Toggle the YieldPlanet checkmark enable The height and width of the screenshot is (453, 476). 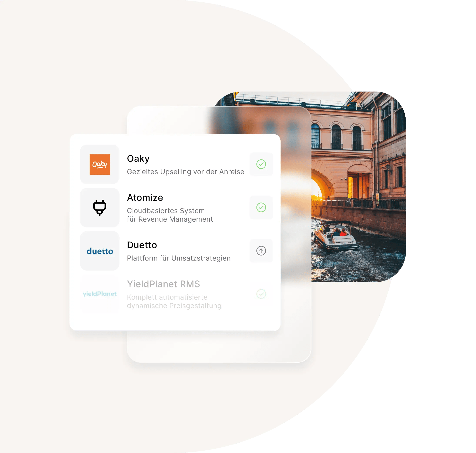(x=261, y=293)
